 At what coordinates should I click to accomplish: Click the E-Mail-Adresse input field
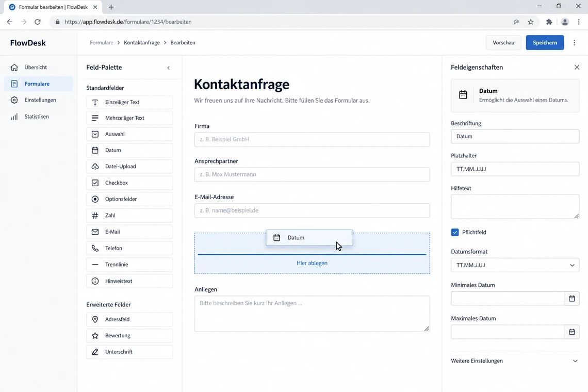312,210
